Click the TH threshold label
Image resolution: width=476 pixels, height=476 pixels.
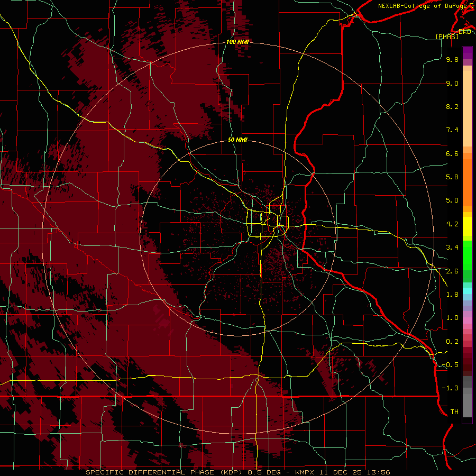[x=454, y=412]
